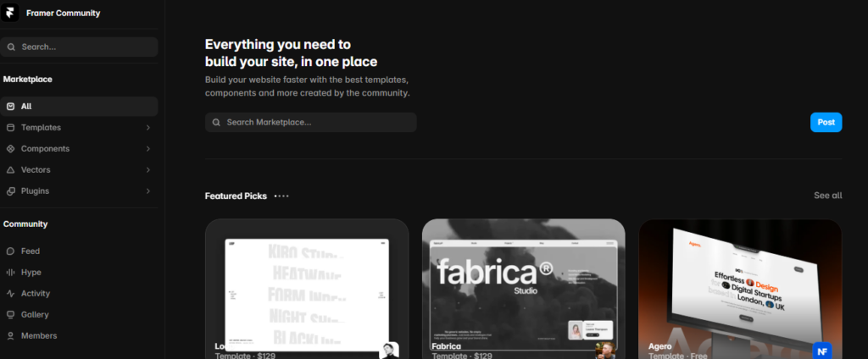Open the Members section
The width and height of the screenshot is (868, 359).
click(79, 336)
